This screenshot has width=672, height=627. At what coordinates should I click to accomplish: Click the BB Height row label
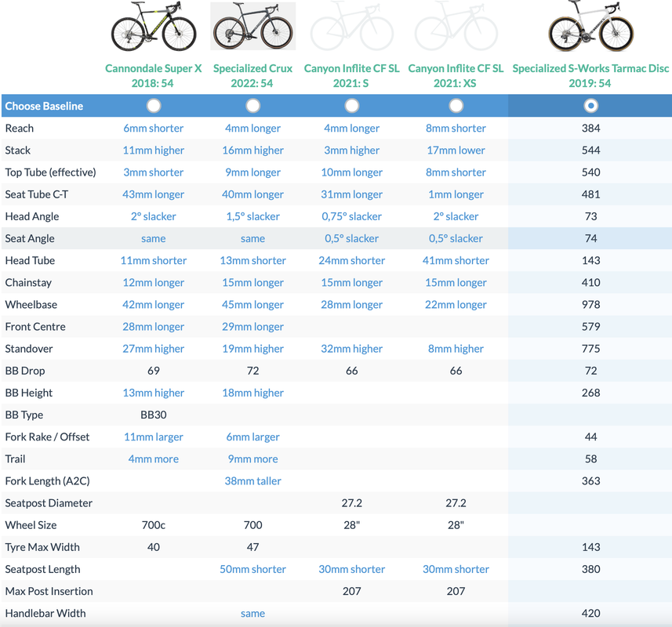click(29, 393)
